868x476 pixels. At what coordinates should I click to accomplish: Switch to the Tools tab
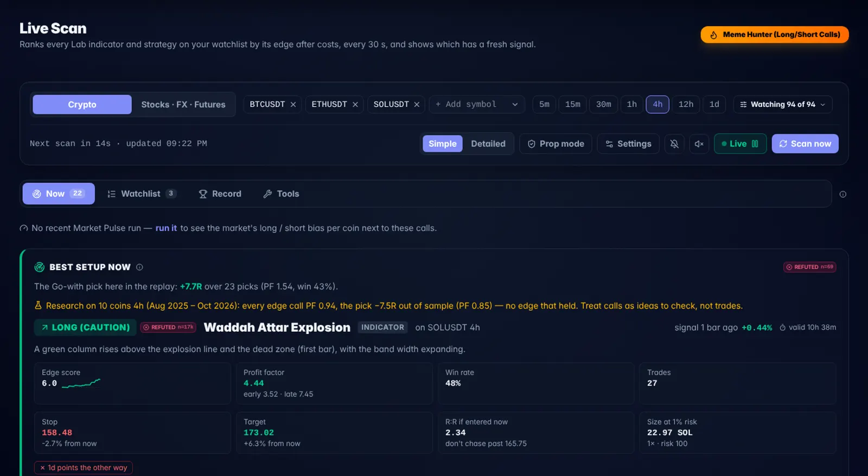pyautogui.click(x=281, y=194)
